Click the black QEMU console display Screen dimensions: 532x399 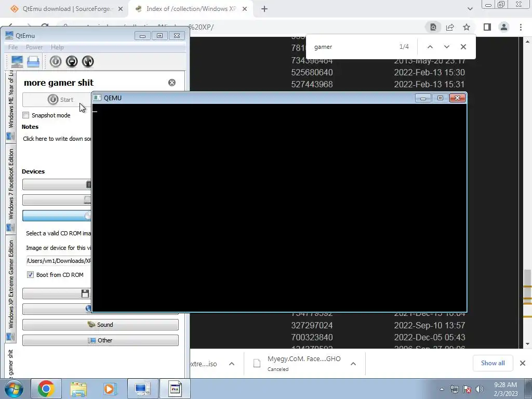coord(279,208)
